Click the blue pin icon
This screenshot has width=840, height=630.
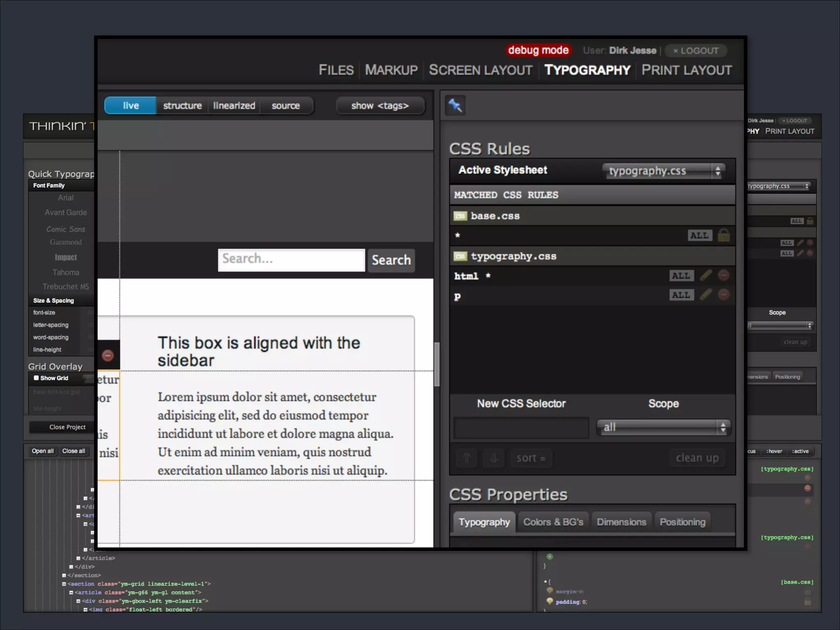[x=455, y=105]
